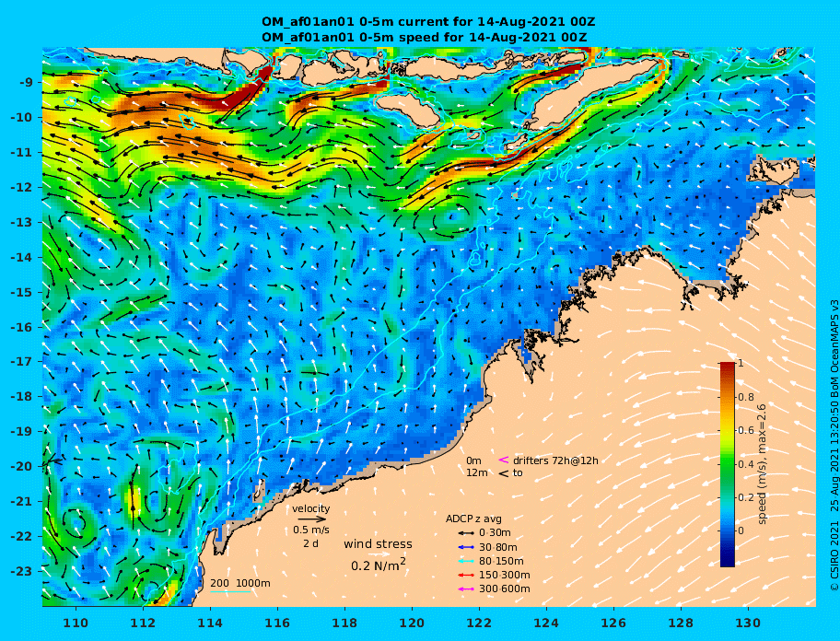Click the '0.2 N/m²' wind stress value
Image resolution: width=840 pixels, height=641 pixels.
coord(379,565)
